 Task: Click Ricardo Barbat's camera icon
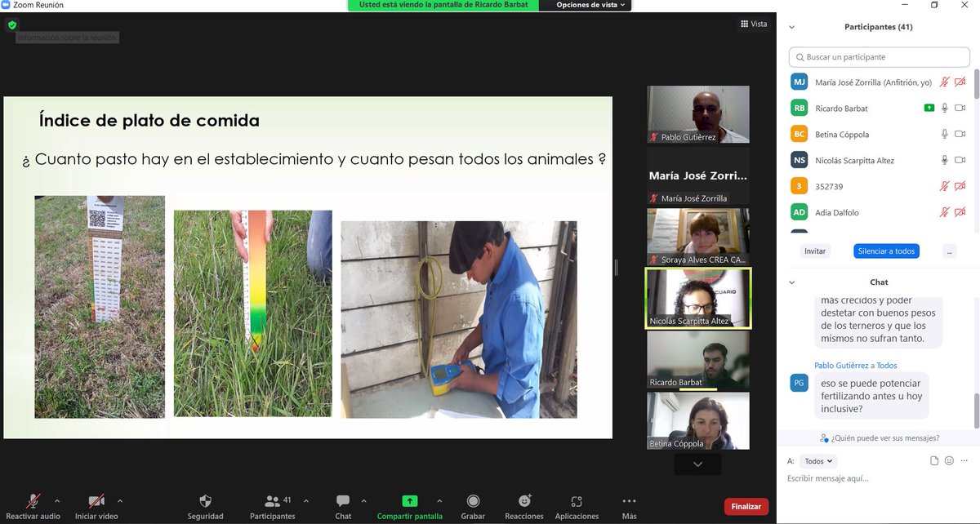coord(960,108)
